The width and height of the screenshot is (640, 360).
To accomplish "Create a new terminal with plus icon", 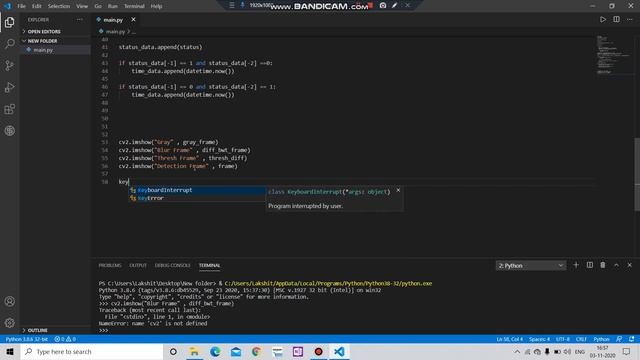I will tap(576, 265).
